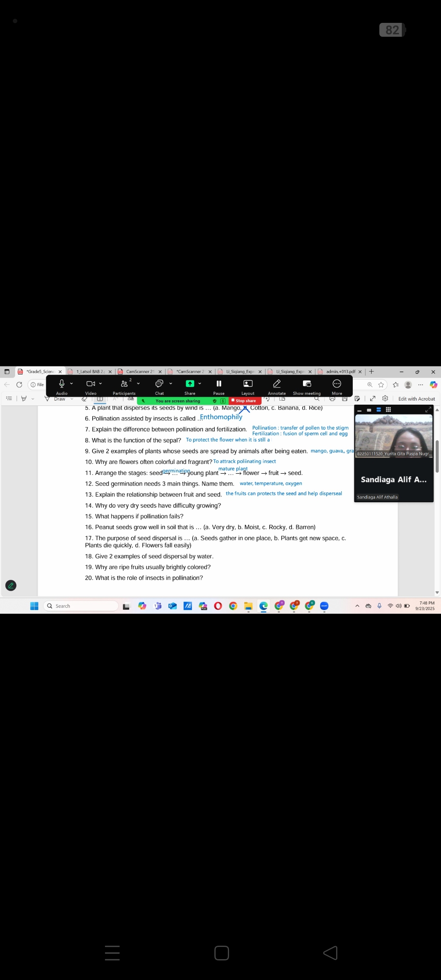Expand the Share options arrow
Image resolution: width=441 pixels, height=980 pixels.
200,384
